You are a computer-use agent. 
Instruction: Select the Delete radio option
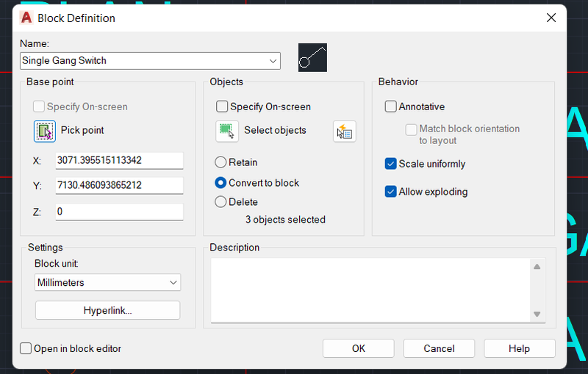pos(220,202)
